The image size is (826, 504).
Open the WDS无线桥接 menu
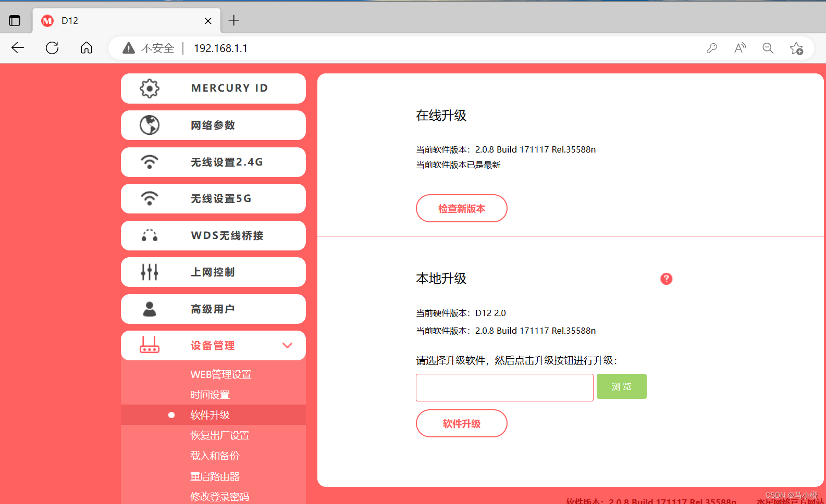click(213, 235)
